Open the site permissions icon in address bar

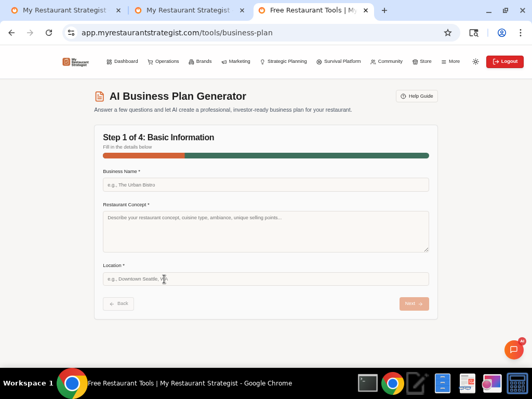point(71,32)
